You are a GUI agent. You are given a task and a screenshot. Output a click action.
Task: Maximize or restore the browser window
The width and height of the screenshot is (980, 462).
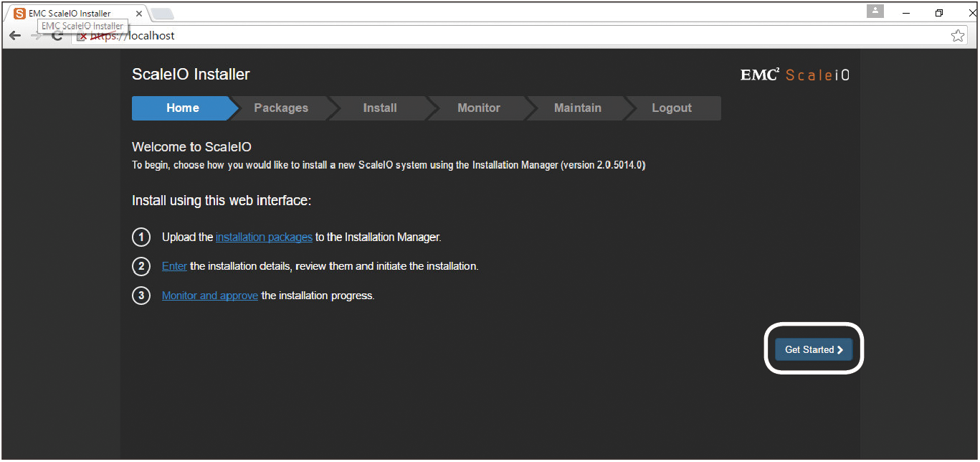pos(939,13)
